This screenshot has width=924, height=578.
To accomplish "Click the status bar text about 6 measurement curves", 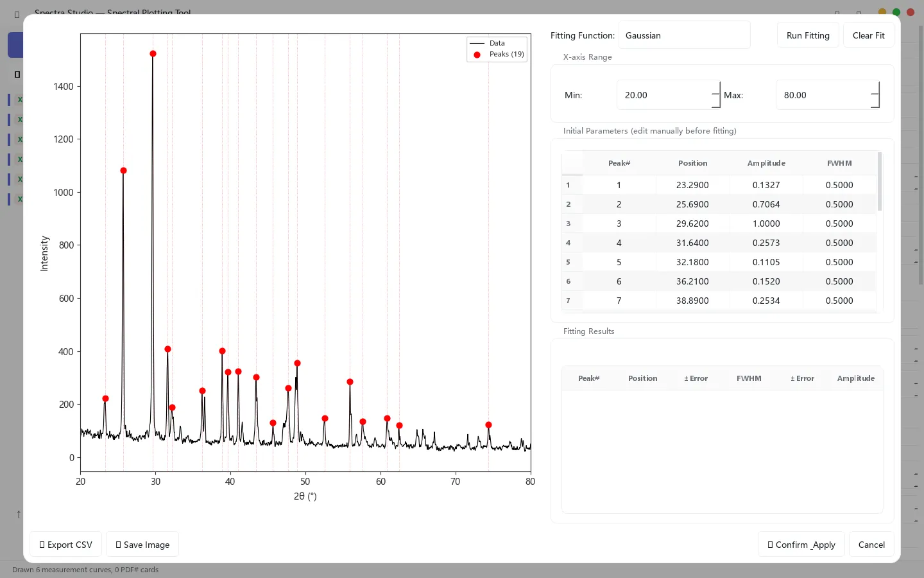I will (x=85, y=570).
